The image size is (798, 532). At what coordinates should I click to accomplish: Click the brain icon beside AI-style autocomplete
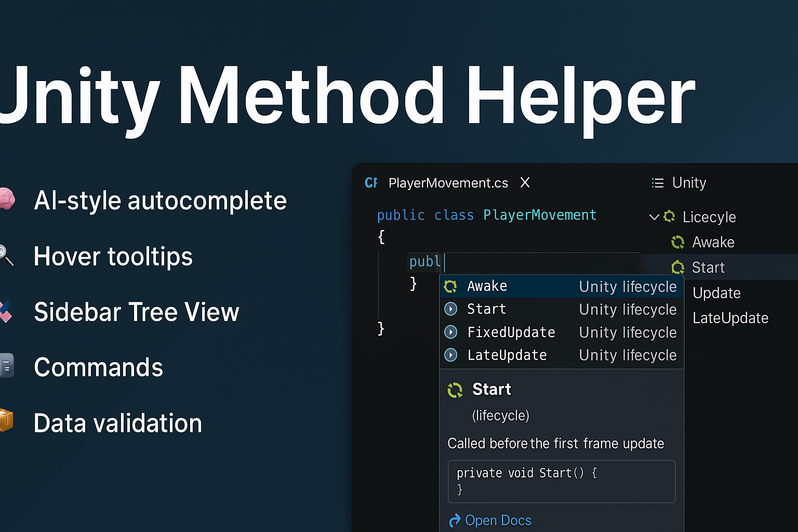tap(7, 198)
